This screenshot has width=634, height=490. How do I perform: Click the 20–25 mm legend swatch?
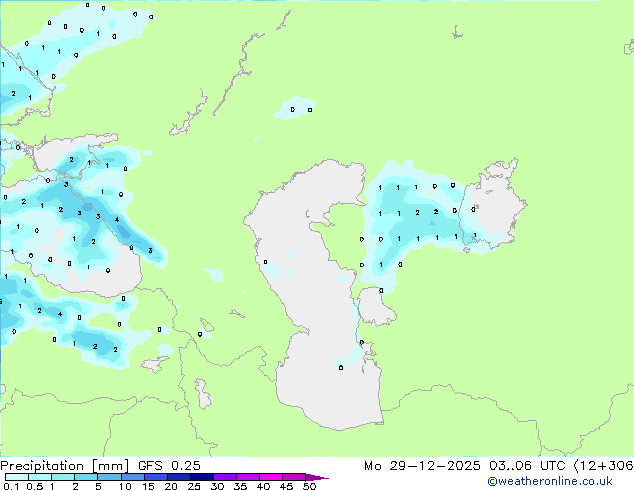coord(178,477)
